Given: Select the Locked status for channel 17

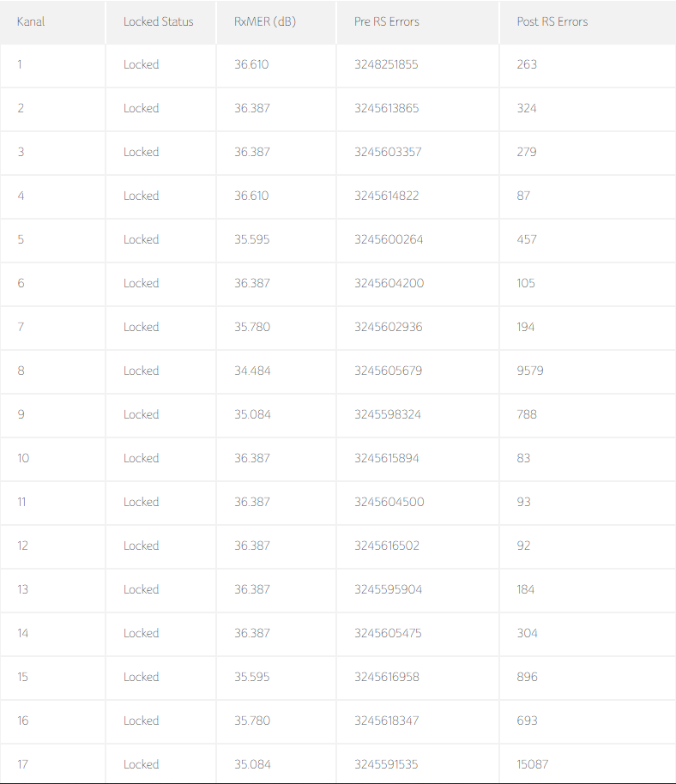Looking at the screenshot, I should 141,764.
